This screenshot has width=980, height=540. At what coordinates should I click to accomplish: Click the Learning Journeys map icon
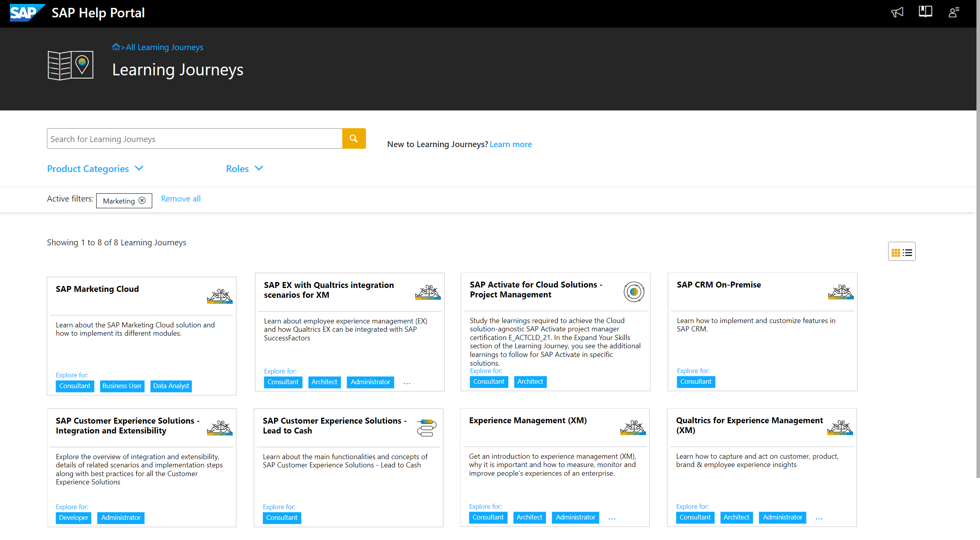[70, 65]
